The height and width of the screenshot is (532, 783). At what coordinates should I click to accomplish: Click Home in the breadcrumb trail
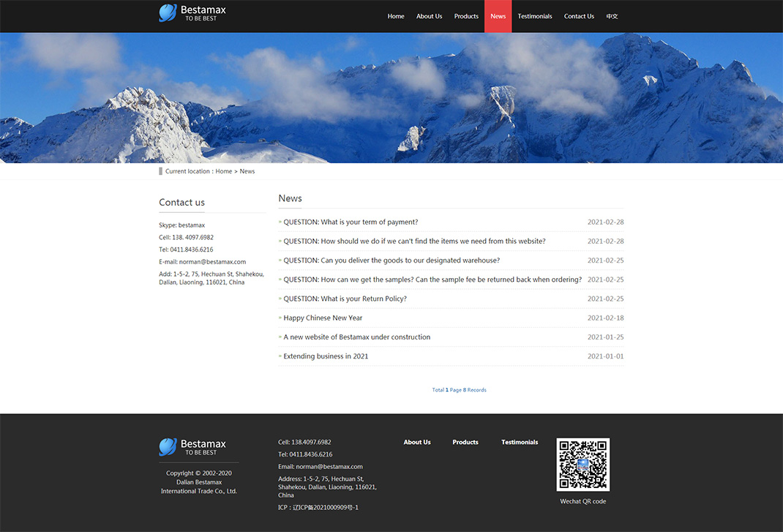[x=223, y=171]
